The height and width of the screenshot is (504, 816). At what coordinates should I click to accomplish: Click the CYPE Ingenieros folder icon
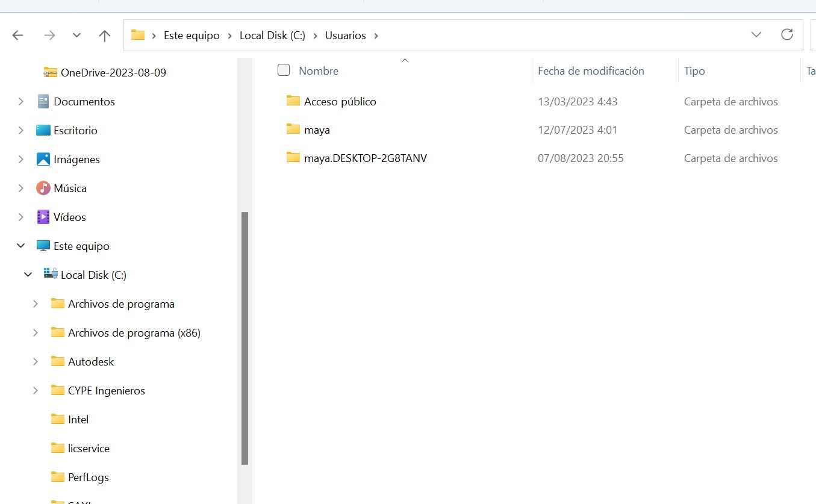(58, 390)
